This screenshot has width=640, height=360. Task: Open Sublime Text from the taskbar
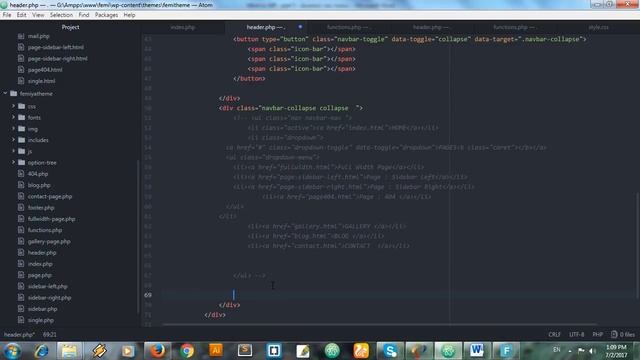pyautogui.click(x=244, y=351)
